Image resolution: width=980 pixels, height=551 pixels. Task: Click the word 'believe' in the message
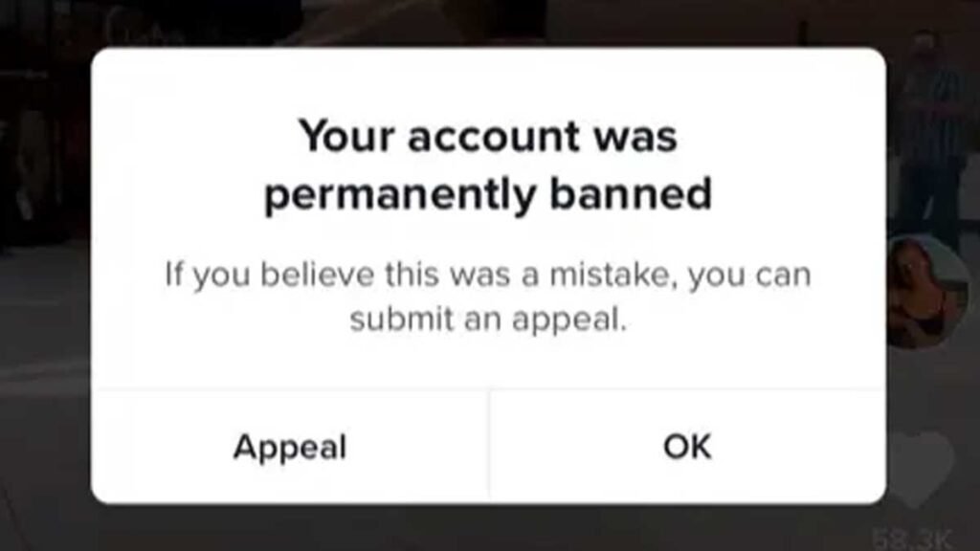pyautogui.click(x=317, y=275)
